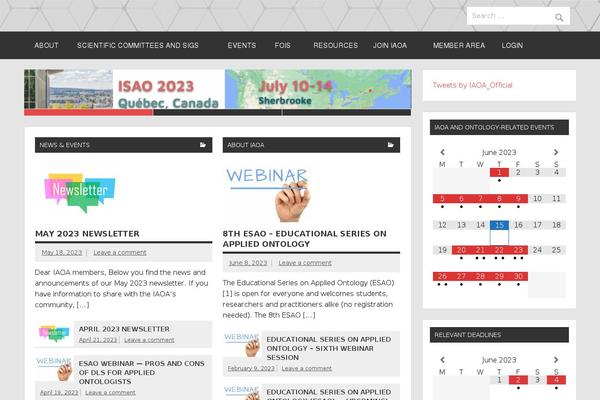Open the MEMBER AREA menu
This screenshot has width=600, height=400.
459,45
